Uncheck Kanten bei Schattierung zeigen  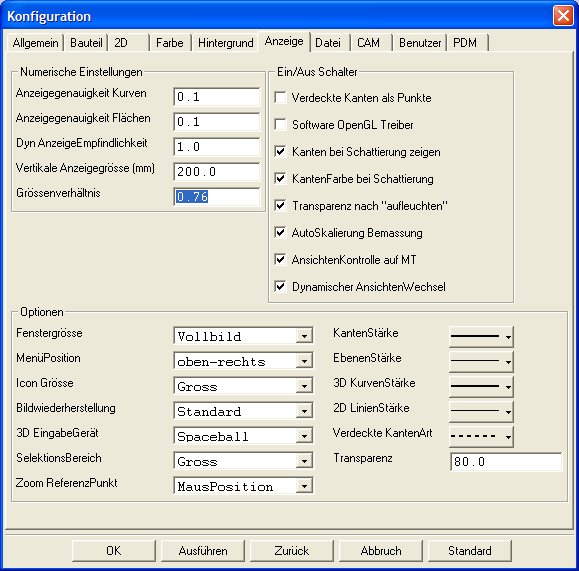tap(280, 151)
